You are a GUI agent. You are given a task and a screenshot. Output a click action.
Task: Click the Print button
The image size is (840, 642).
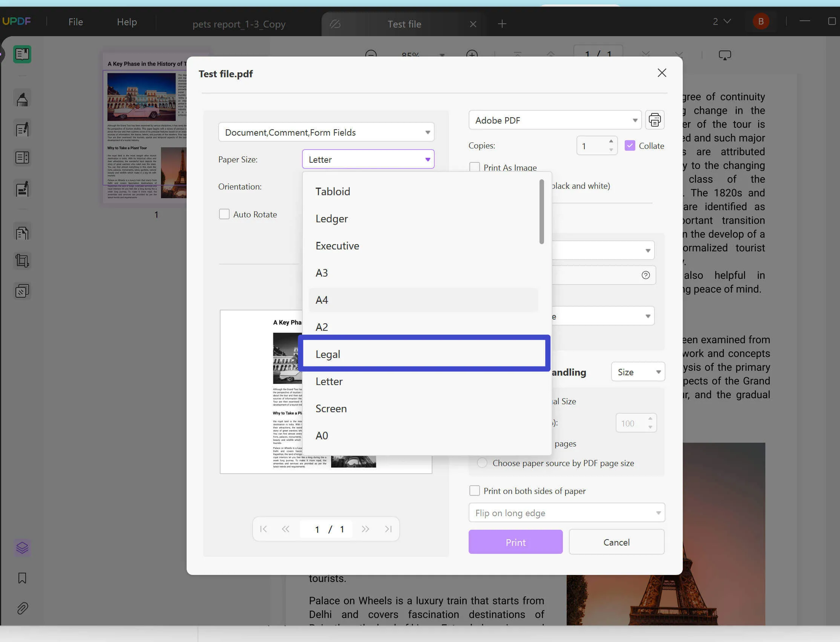pyautogui.click(x=515, y=541)
